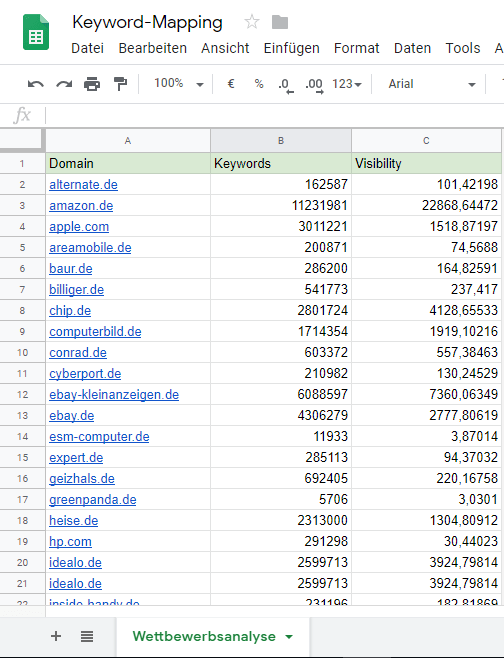
Task: Open the Ansicht menu
Action: point(225,48)
